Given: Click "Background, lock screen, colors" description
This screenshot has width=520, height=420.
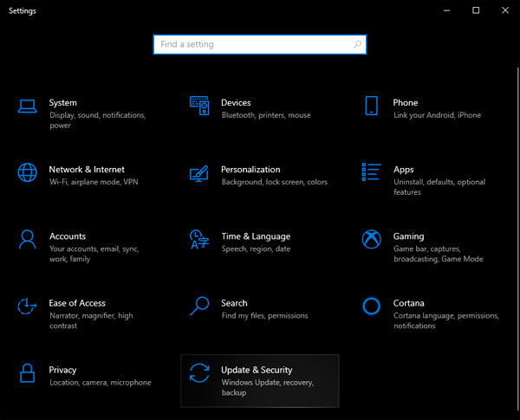Looking at the screenshot, I should (274, 182).
